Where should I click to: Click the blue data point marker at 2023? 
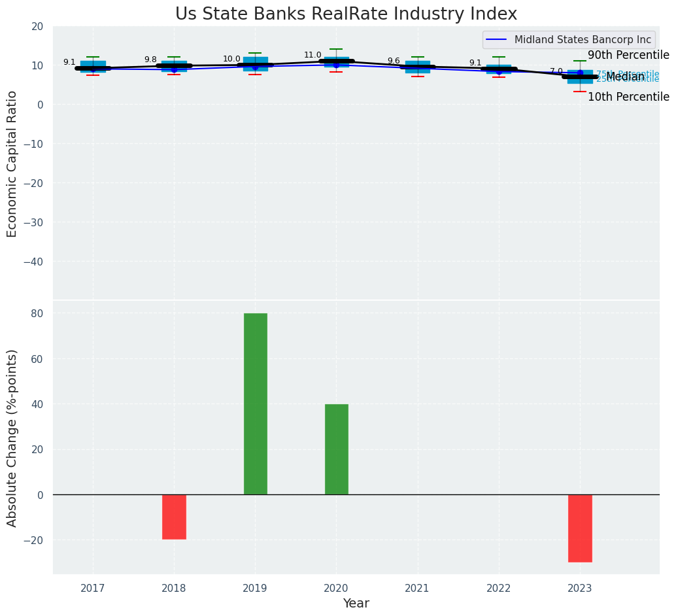[x=580, y=73]
